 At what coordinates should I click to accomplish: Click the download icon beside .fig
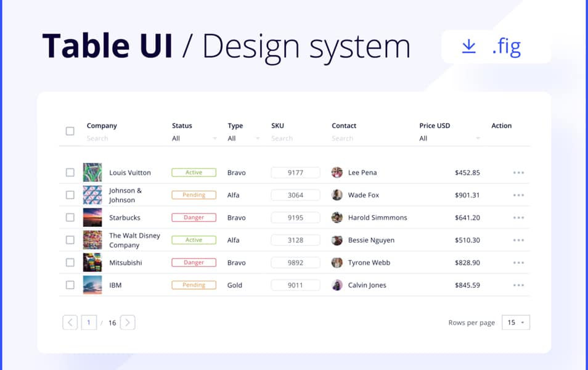[469, 46]
